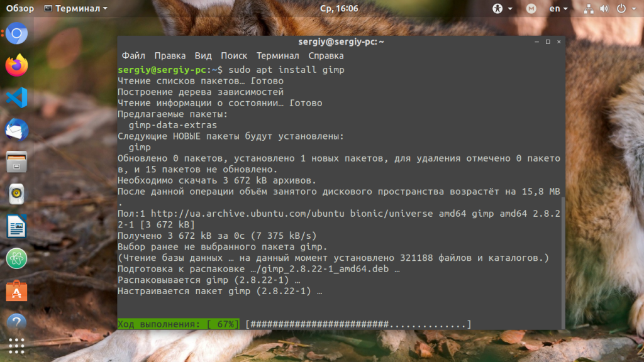The image size is (644, 362).
Task: Show the applications grid
Action: (16, 346)
